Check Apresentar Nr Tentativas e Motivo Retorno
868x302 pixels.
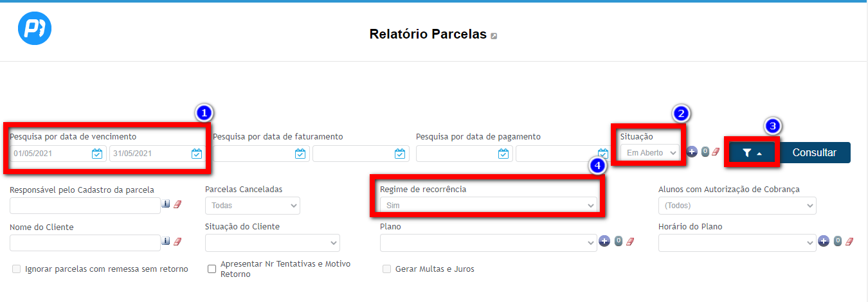click(212, 269)
